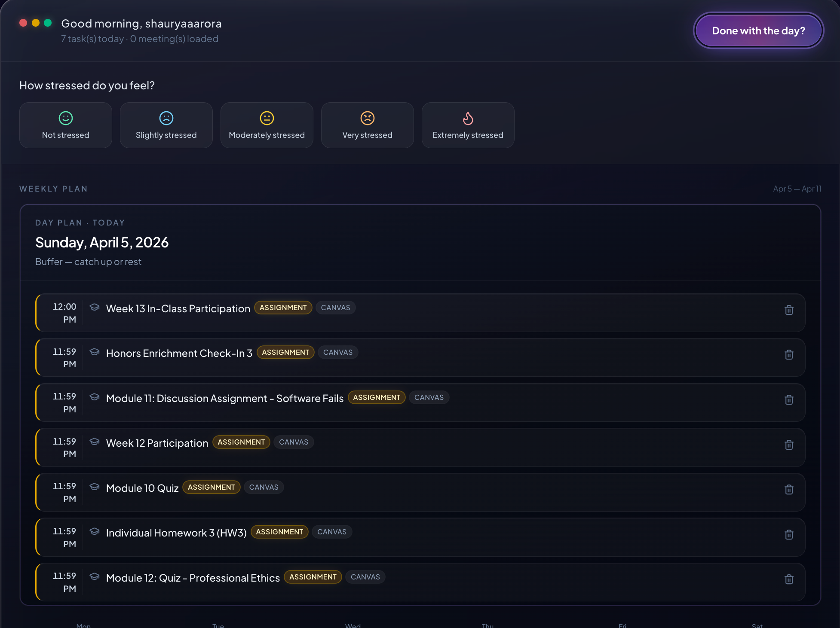Trash the Module 10 Quiz task
Viewport: 840px width, 628px height.
[788, 490]
